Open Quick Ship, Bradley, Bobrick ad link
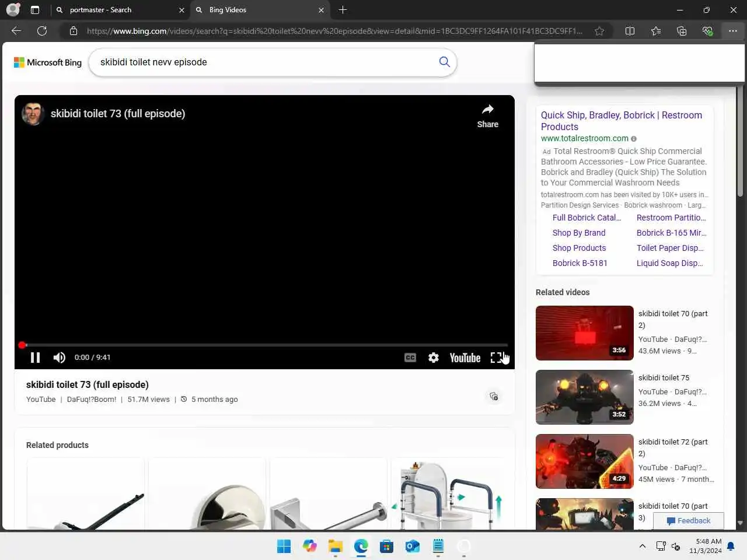This screenshot has height=560, width=747. pos(622,121)
